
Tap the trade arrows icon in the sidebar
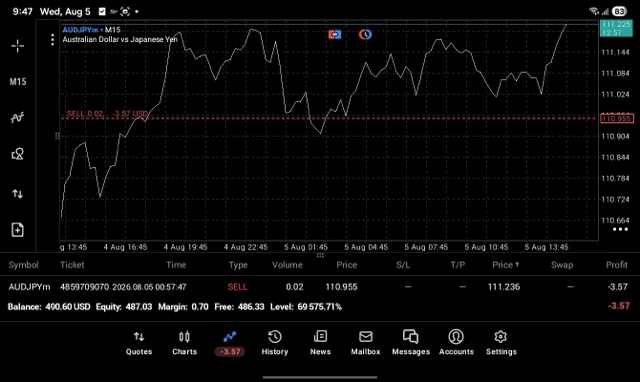click(x=18, y=193)
